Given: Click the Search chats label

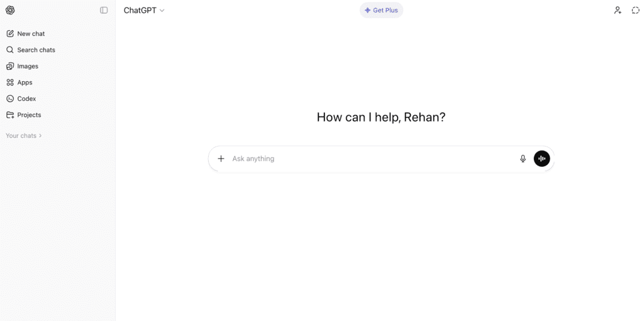Looking at the screenshot, I should [x=36, y=50].
